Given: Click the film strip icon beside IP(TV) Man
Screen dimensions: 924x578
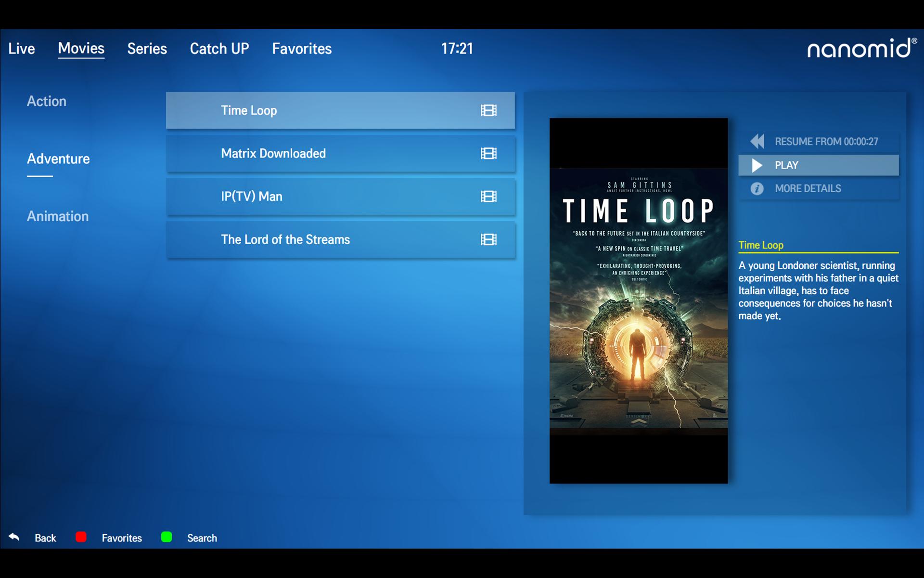Looking at the screenshot, I should click(x=488, y=197).
